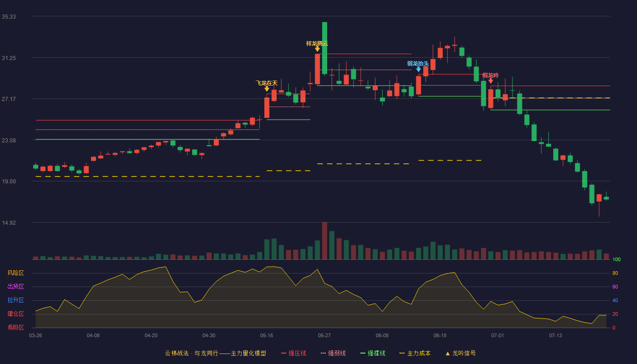
Task: Click the 07-13 date axis label
Action: [556, 335]
